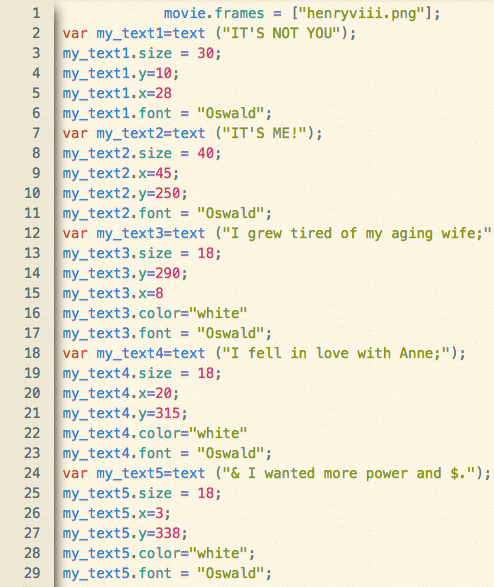Click the my_text2.x=45 line
Image resolution: width=494 pixels, height=587 pixels.
121,174
